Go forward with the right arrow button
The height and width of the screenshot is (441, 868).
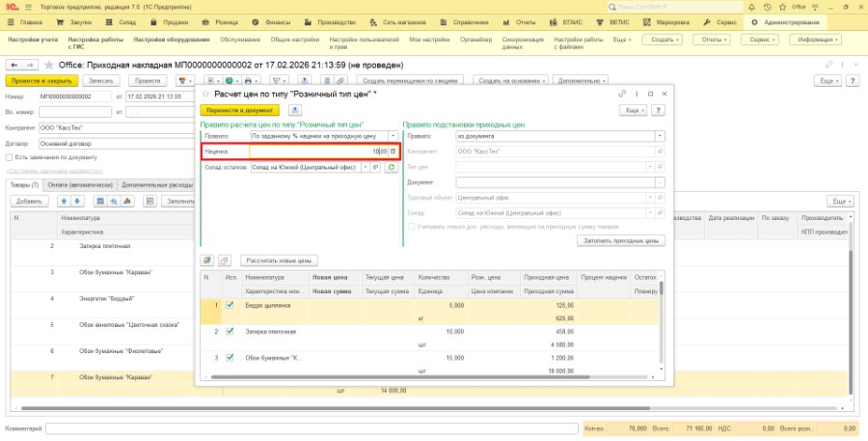click(x=31, y=66)
